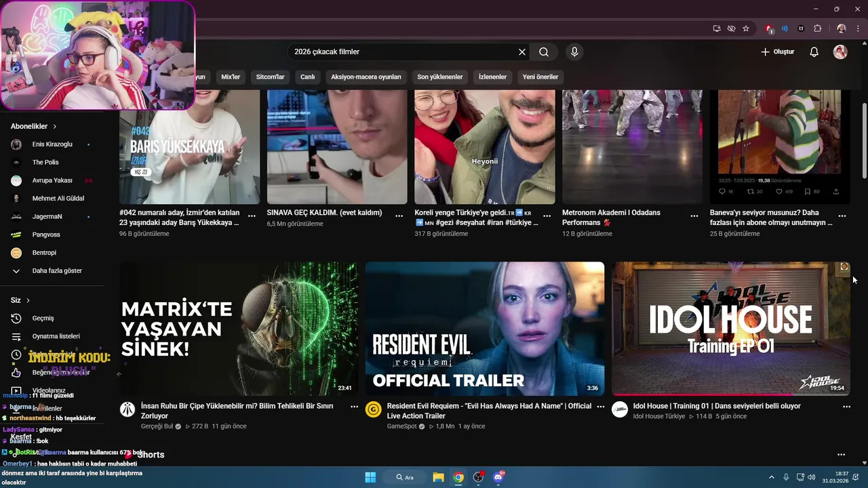
Task: Open the Chrome extensions puzzle icon
Action: click(x=817, y=28)
